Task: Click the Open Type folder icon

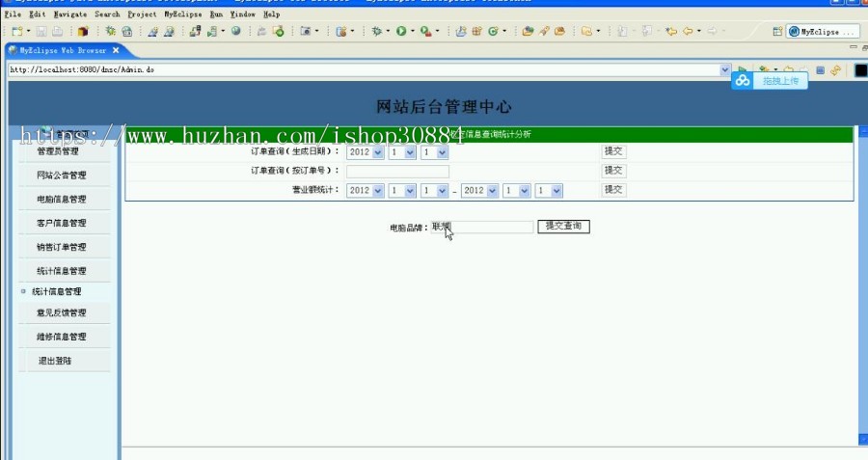Action: point(528,32)
